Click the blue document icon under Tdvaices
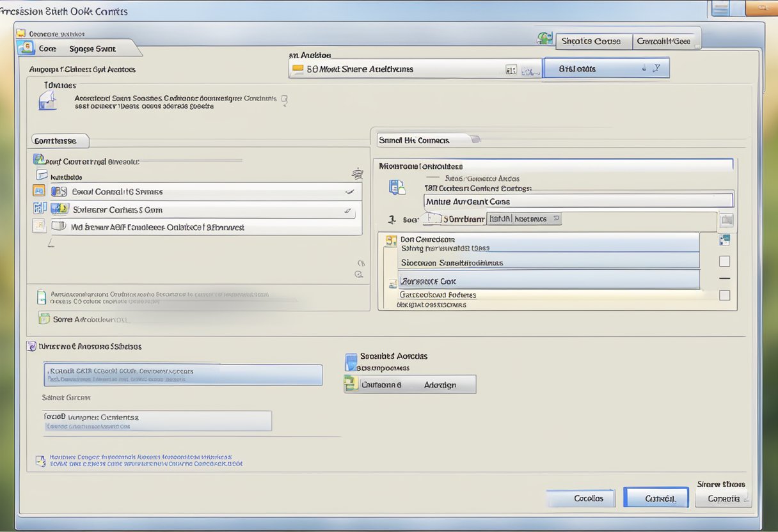778x532 pixels. click(x=48, y=100)
